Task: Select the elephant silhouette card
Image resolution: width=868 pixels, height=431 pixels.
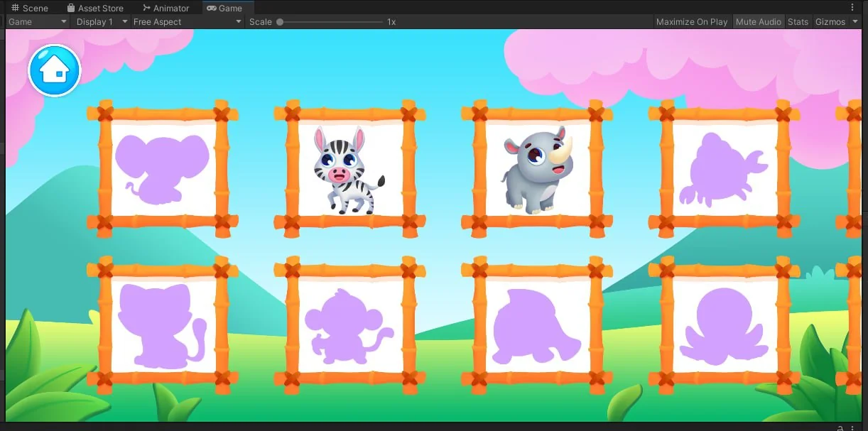Action: (163, 168)
